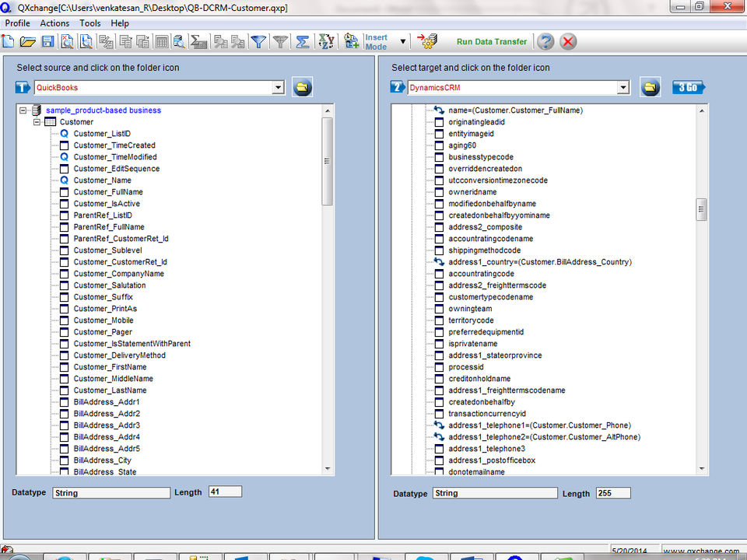Tick the BillAddress_City checkbox

pyautogui.click(x=65, y=460)
